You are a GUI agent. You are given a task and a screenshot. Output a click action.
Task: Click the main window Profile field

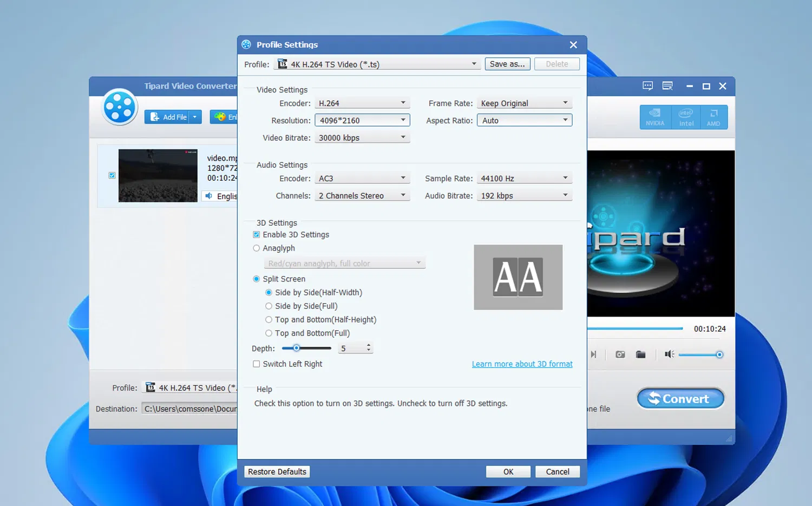point(189,387)
